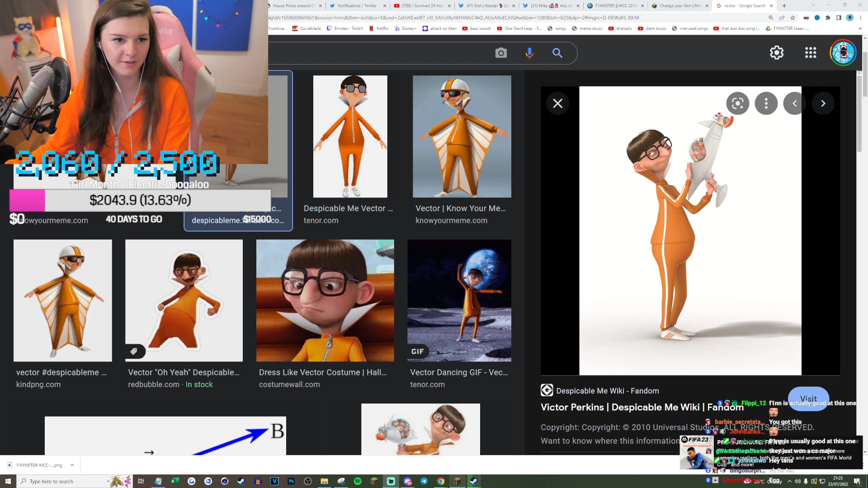Open the Emotes - Twitch bookmark
Viewport: 868px width, 488px height.
click(345, 28)
